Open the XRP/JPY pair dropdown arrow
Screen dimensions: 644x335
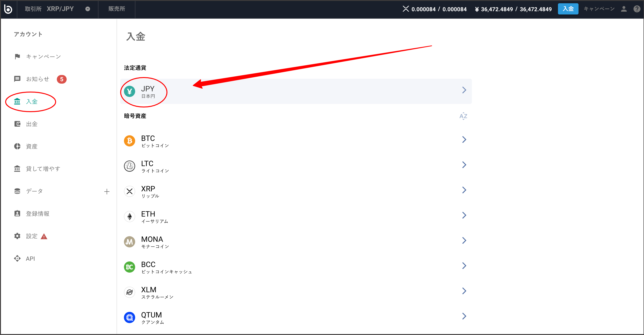87,9
